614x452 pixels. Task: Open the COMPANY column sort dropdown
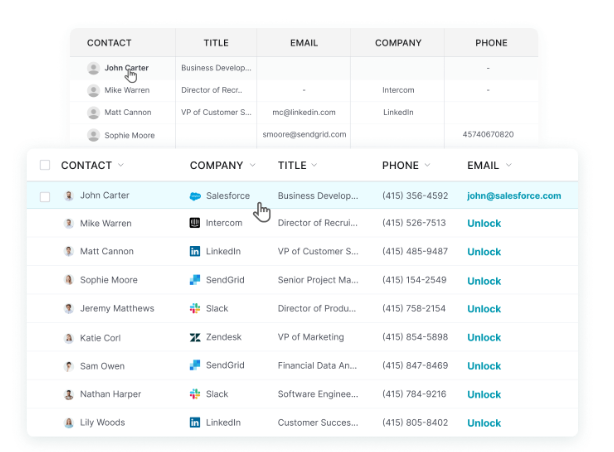pyautogui.click(x=253, y=165)
